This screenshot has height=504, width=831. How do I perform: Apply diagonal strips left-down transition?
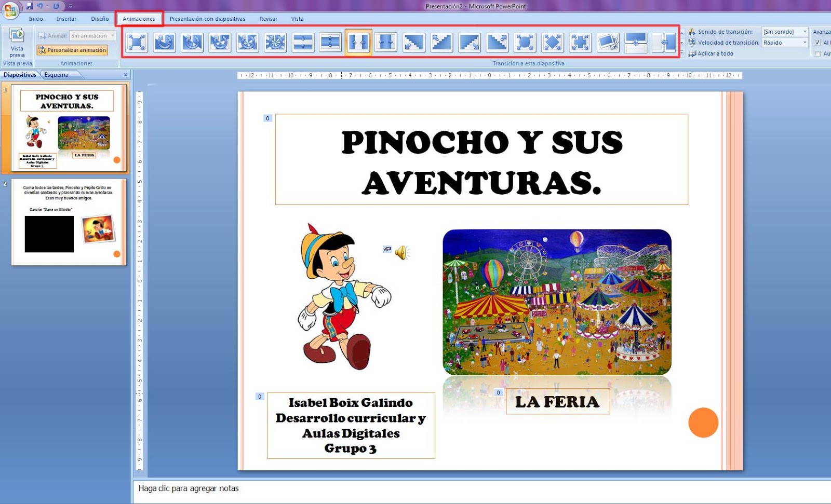pos(414,42)
